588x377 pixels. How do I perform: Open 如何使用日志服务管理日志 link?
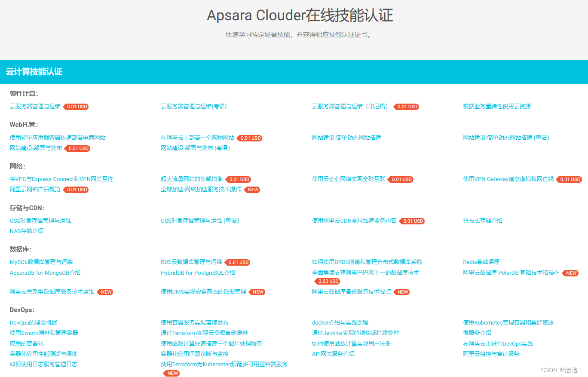click(x=43, y=364)
